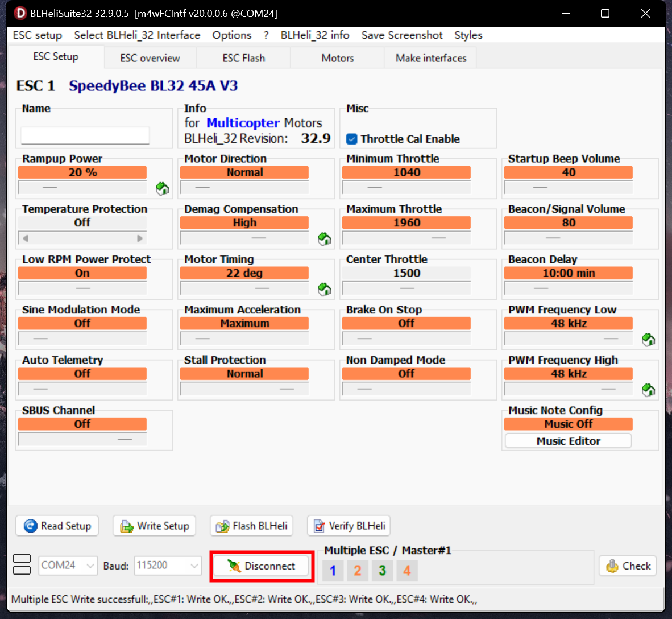
Task: Click the Auto Telemetry slider
Action: click(x=82, y=389)
